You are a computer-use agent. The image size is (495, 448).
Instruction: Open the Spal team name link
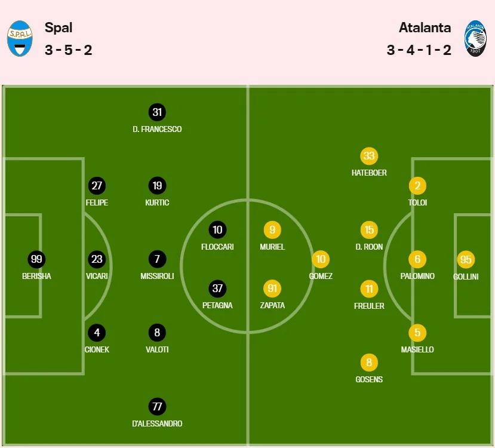pyautogui.click(x=59, y=27)
